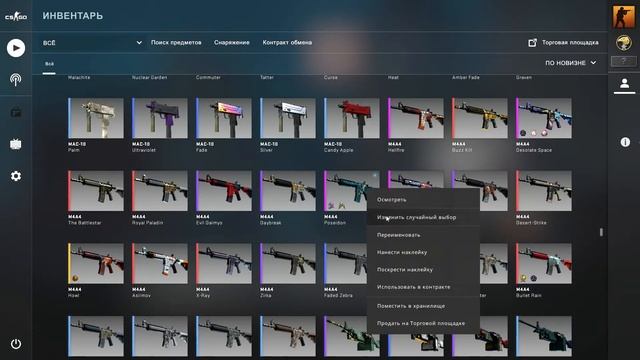Choose Поскрести наклейку in context menu
The height and width of the screenshot is (360, 640).
tap(423, 270)
